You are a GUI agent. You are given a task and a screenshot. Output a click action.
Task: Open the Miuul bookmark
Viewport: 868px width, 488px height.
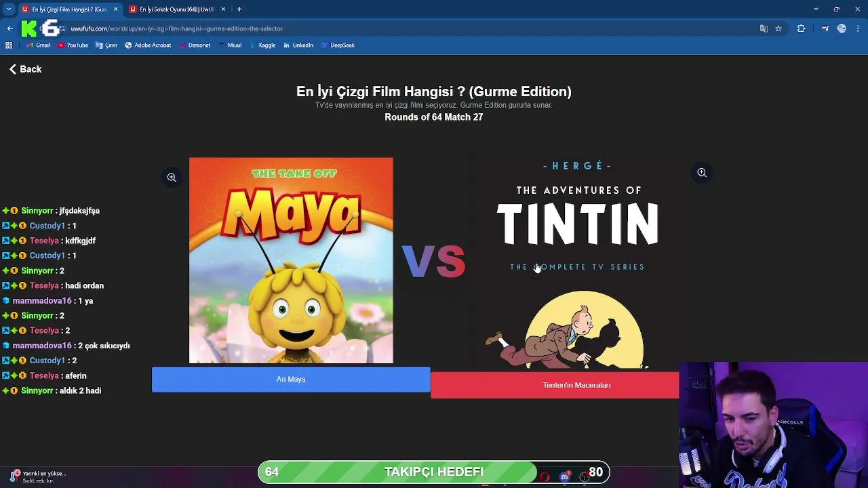click(x=229, y=45)
